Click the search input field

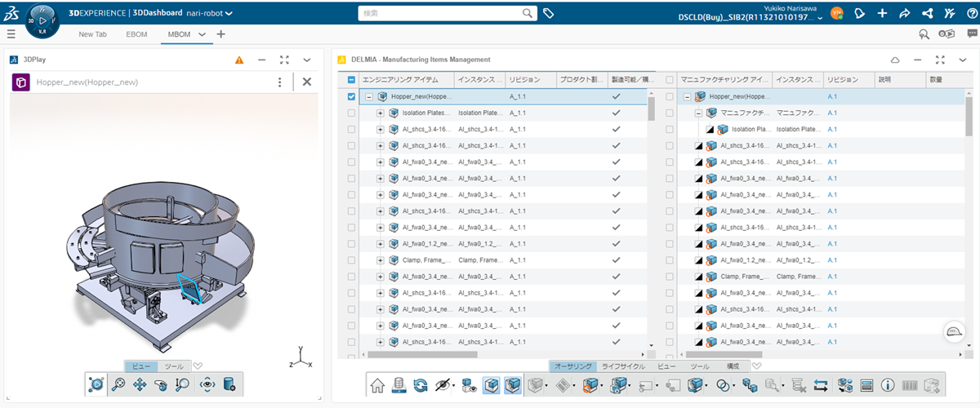coord(447,13)
